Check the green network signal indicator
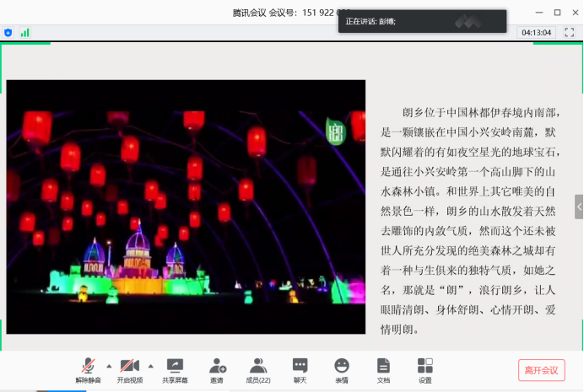Image resolution: width=584 pixels, height=392 pixels. pos(24,32)
